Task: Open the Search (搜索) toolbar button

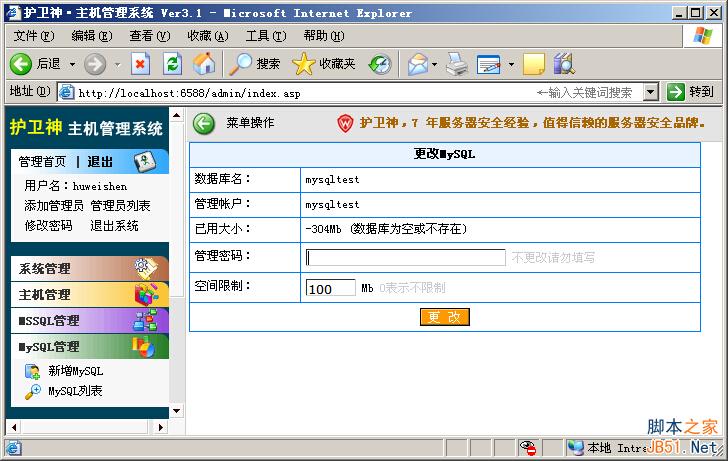Action: coord(256,64)
